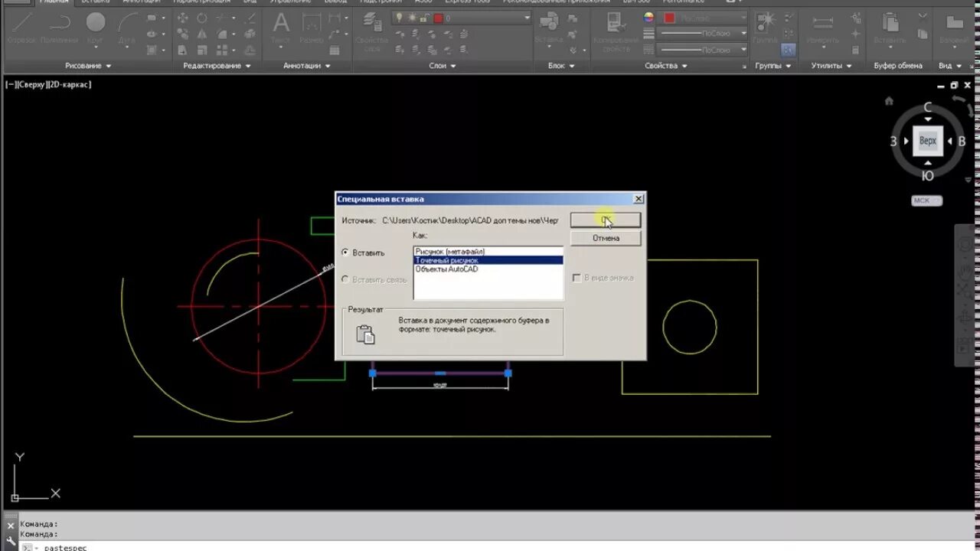Expand the Утилиты panel
The image size is (980, 551).
pos(831,66)
